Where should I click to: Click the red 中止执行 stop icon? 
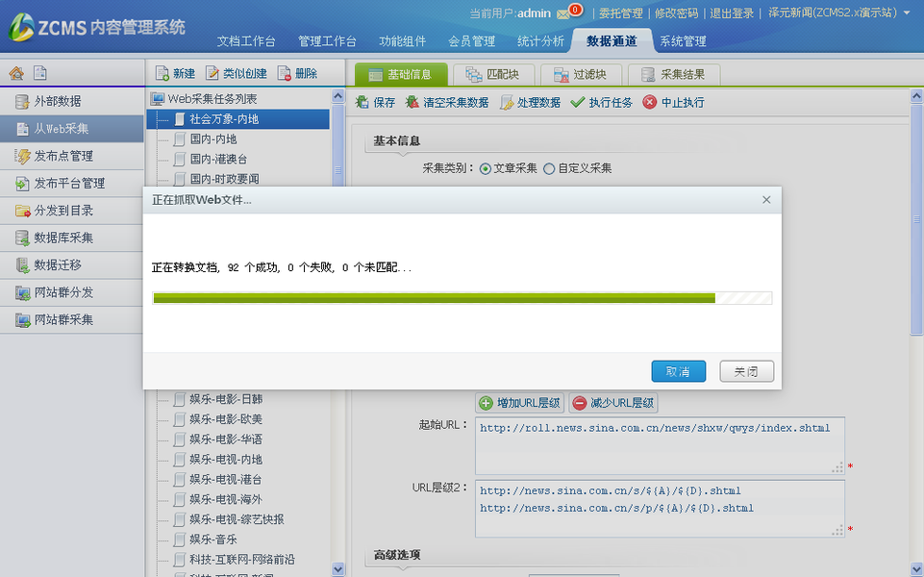650,102
